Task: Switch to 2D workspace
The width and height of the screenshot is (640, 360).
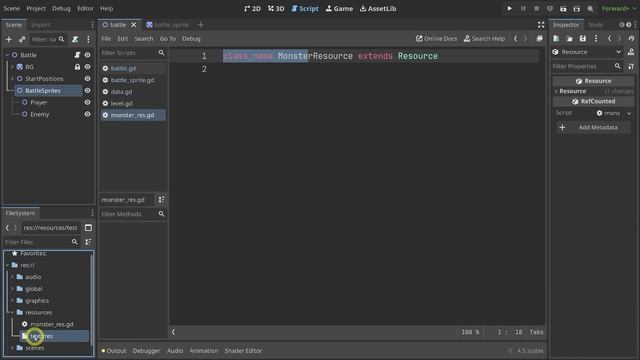Action: click(x=252, y=9)
